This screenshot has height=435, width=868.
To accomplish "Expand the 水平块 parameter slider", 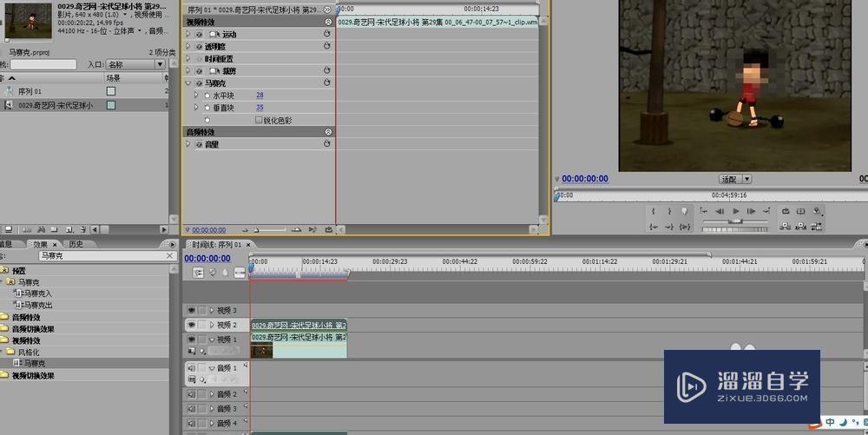I will pos(196,96).
